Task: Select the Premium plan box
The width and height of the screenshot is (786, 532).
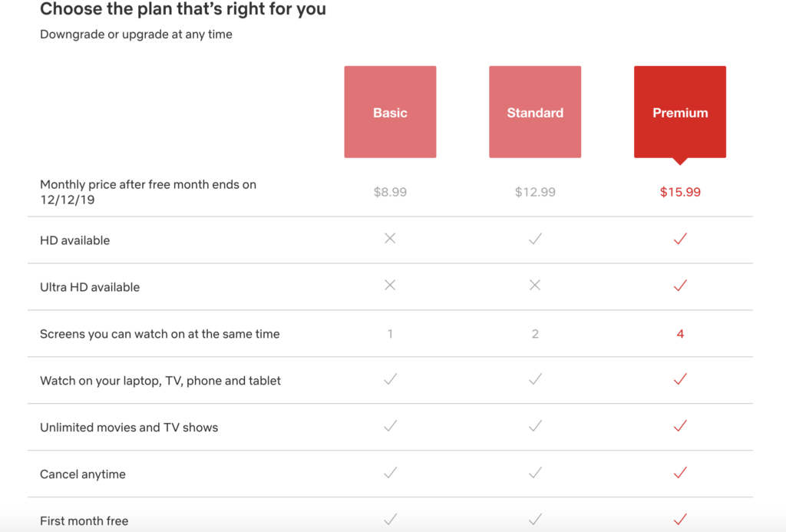Action: 680,113
